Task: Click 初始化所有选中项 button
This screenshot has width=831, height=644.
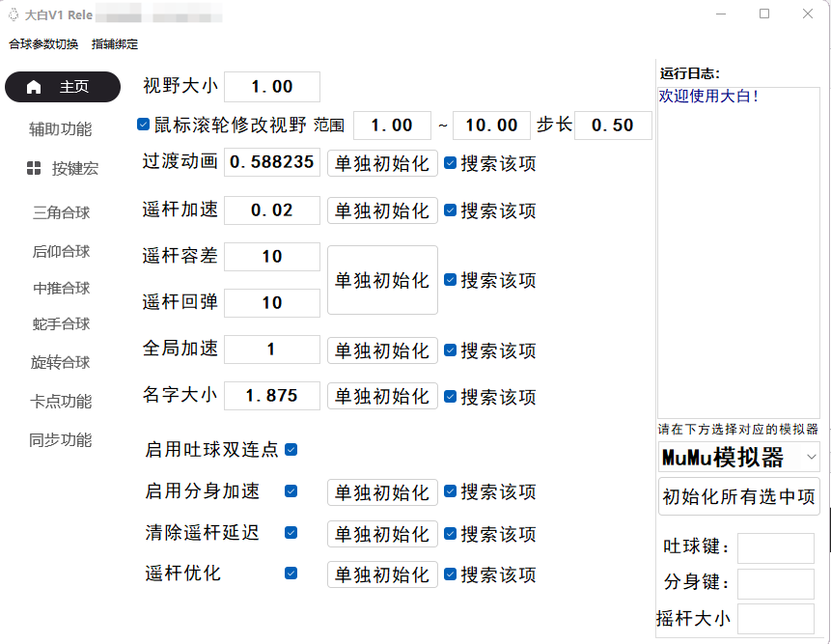Action: click(738, 497)
